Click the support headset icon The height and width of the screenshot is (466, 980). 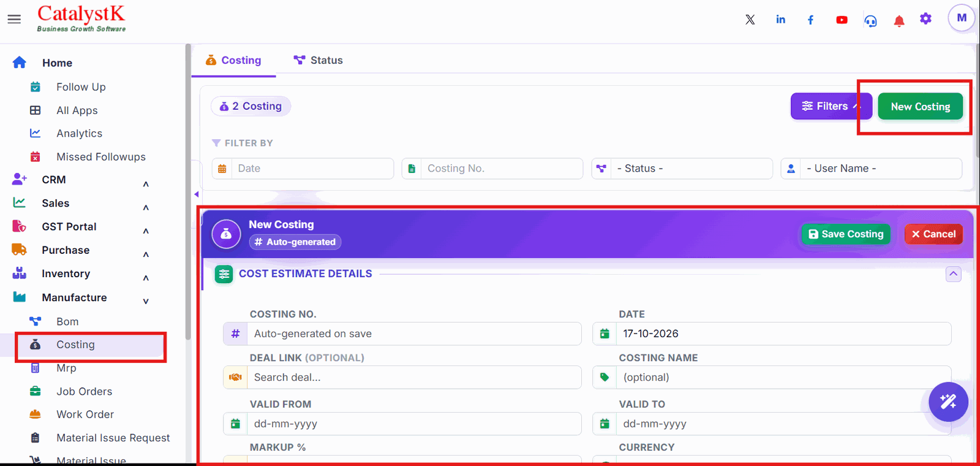click(870, 20)
